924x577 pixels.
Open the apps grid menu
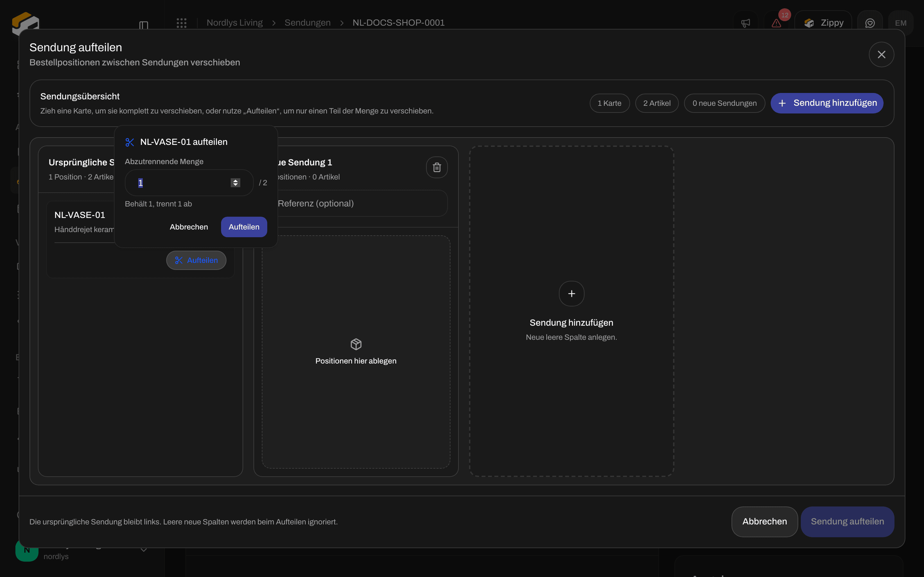point(181,23)
